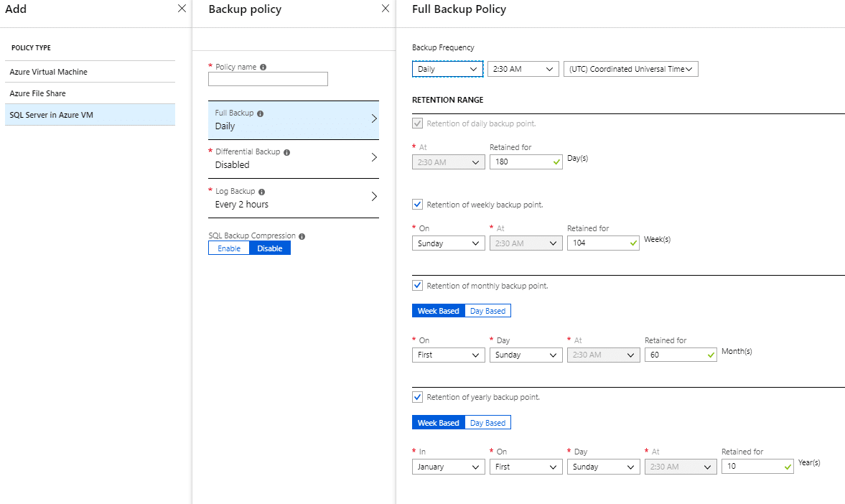Image resolution: width=845 pixels, height=504 pixels.
Task: Close the Backup policy panel
Action: 385,9
